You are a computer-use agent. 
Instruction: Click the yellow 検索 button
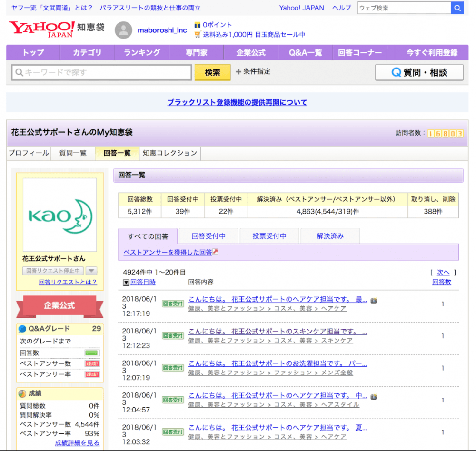[x=212, y=72]
